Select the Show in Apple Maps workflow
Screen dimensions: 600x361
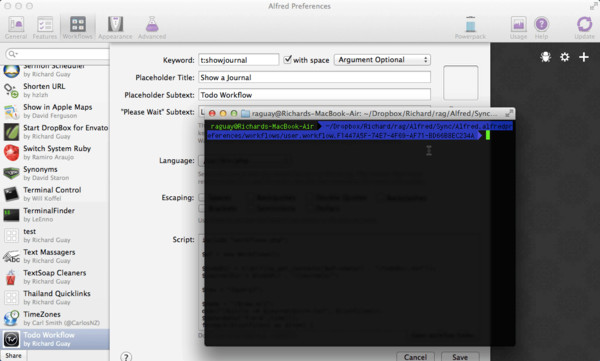pyautogui.click(x=55, y=111)
